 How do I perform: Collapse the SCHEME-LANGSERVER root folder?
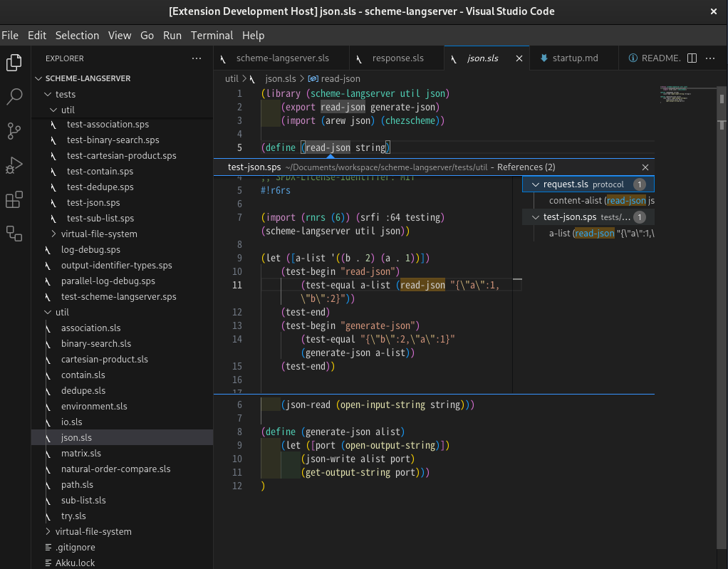[x=38, y=78]
